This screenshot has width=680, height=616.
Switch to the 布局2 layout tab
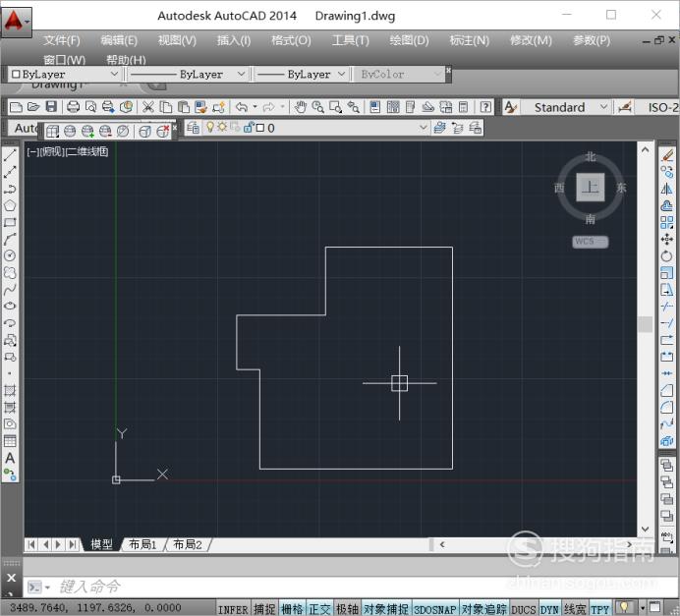pos(188,544)
